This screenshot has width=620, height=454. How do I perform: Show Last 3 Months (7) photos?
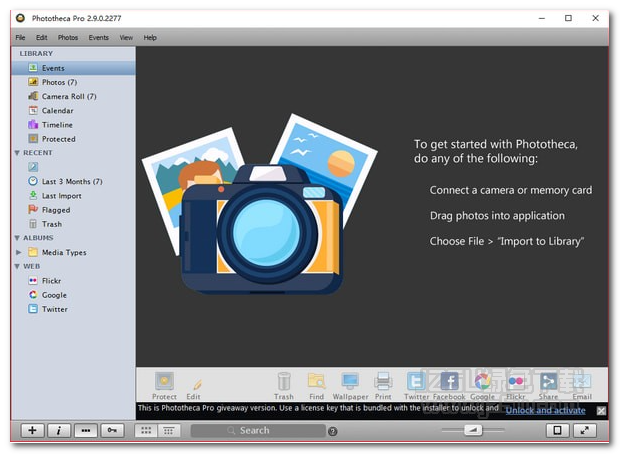pos(74,182)
